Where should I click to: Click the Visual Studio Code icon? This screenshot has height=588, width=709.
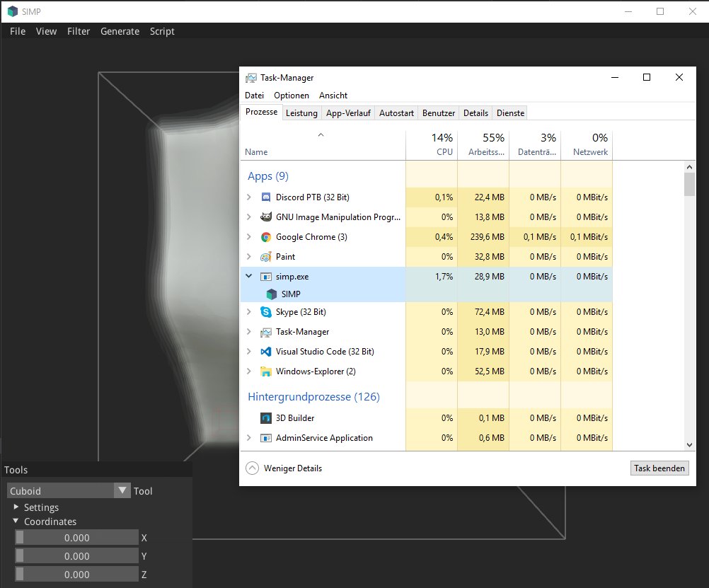point(266,352)
